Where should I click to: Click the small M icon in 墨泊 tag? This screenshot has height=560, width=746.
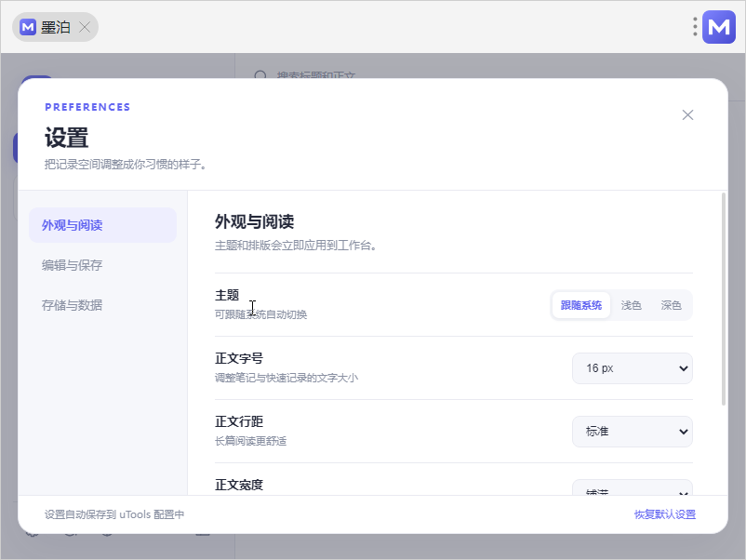pos(28,27)
